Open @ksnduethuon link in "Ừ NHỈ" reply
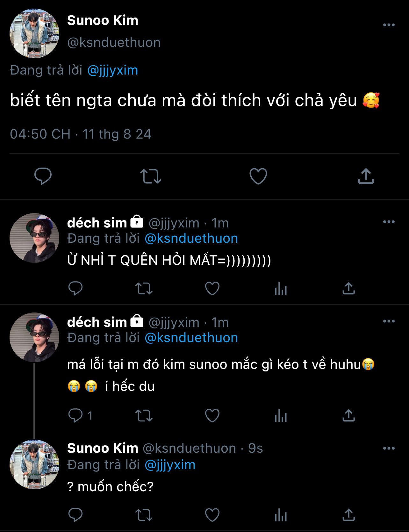409x532 pixels. (191, 238)
